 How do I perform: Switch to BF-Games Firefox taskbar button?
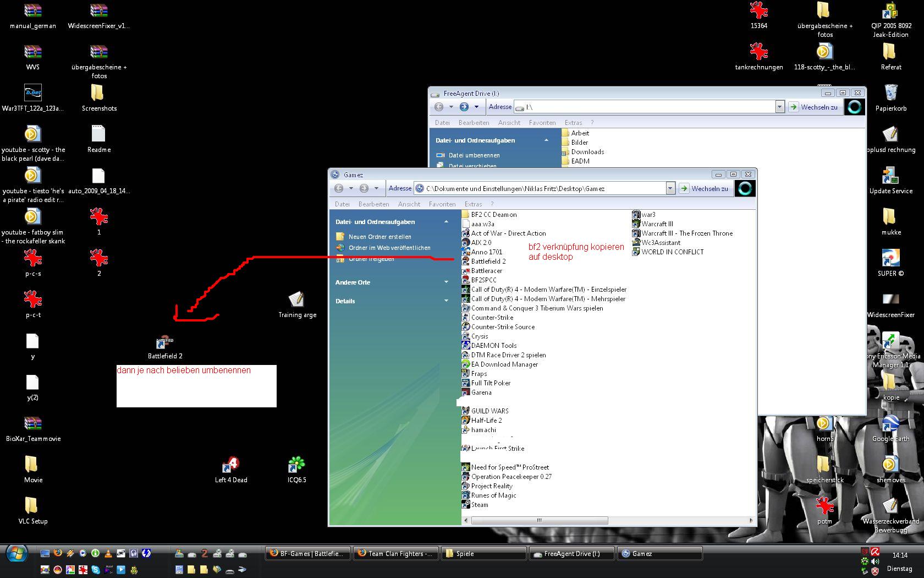click(307, 554)
